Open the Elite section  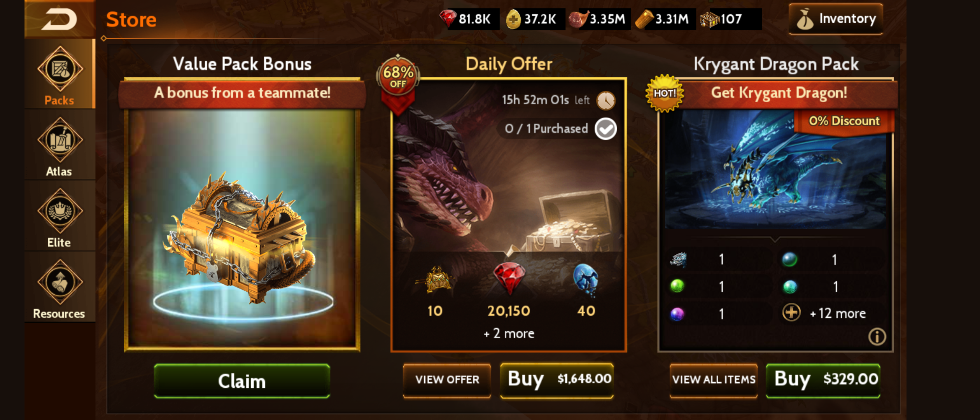coord(59,217)
